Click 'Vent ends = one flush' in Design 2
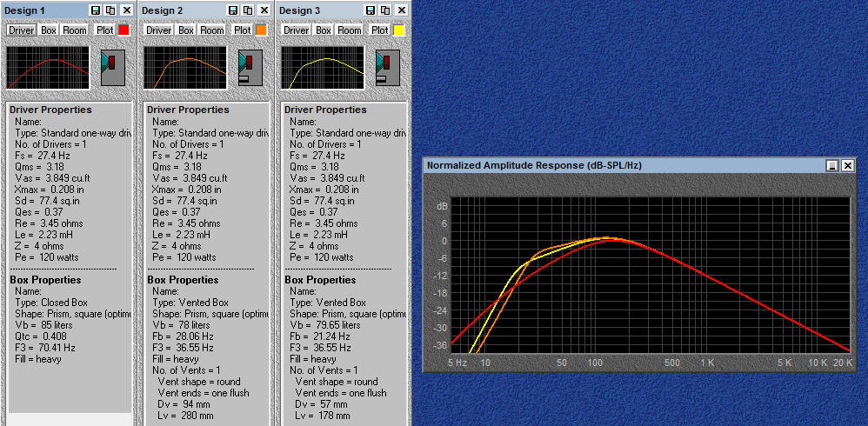The width and height of the screenshot is (868, 426). [x=204, y=393]
